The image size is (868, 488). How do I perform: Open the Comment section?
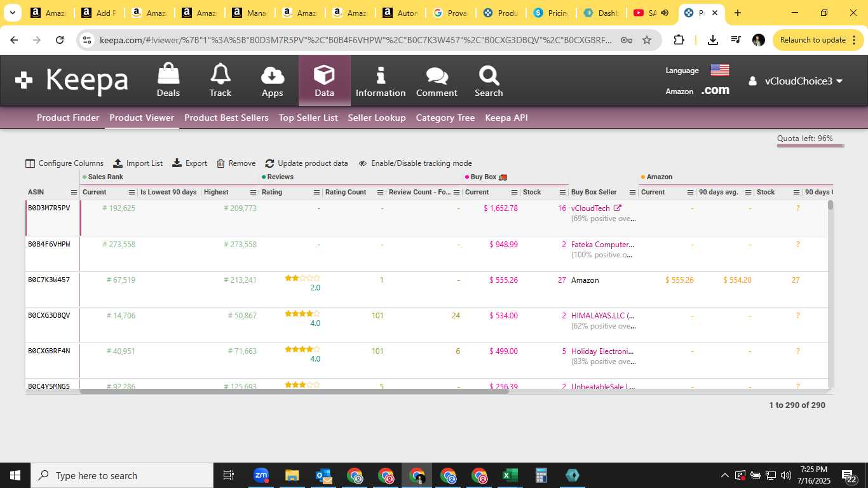pos(437,80)
